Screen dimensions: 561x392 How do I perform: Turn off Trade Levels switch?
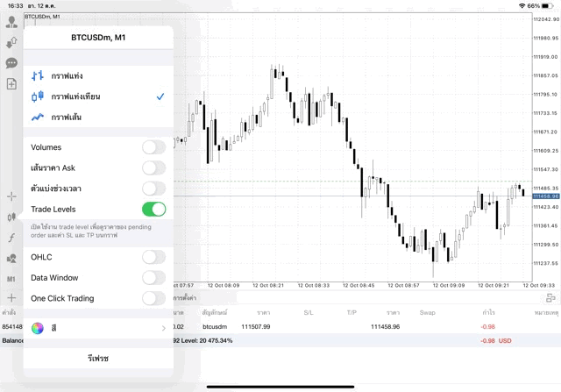coord(153,210)
